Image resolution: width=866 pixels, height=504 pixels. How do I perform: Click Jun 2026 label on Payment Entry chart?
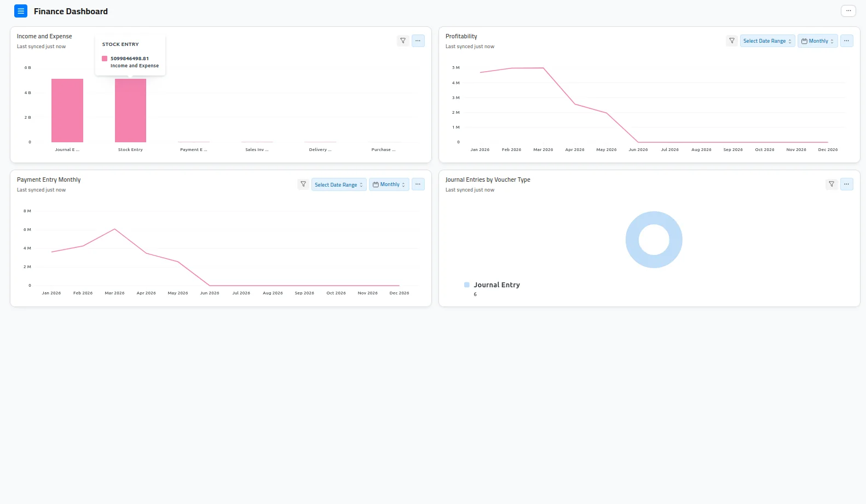coord(210,293)
